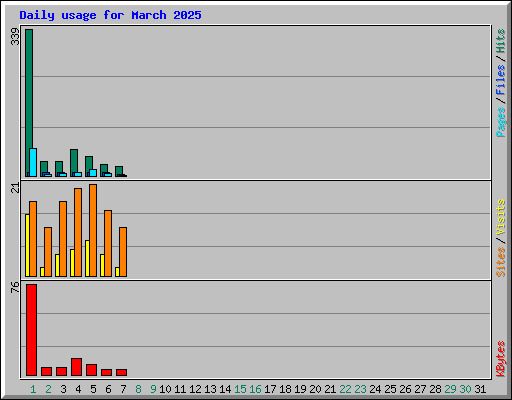The width and height of the screenshot is (512, 400).
Task: Click the yellow Visits bar for day 1
Action: point(27,245)
